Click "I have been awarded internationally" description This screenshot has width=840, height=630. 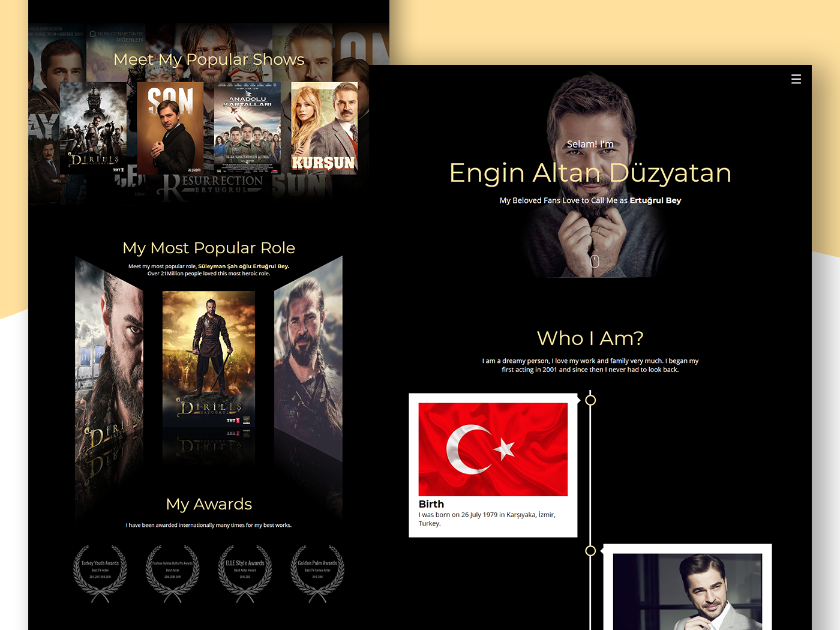209,525
